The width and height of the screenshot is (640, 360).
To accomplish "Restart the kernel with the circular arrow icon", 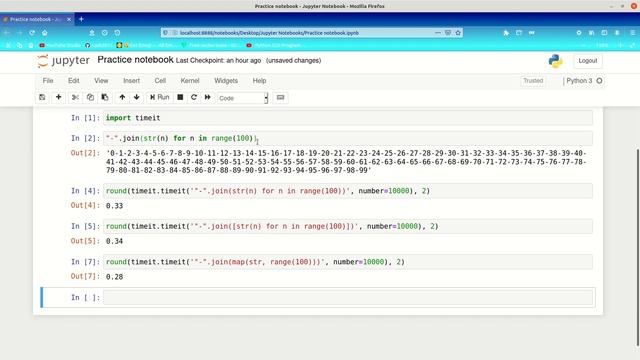I will 194,98.
